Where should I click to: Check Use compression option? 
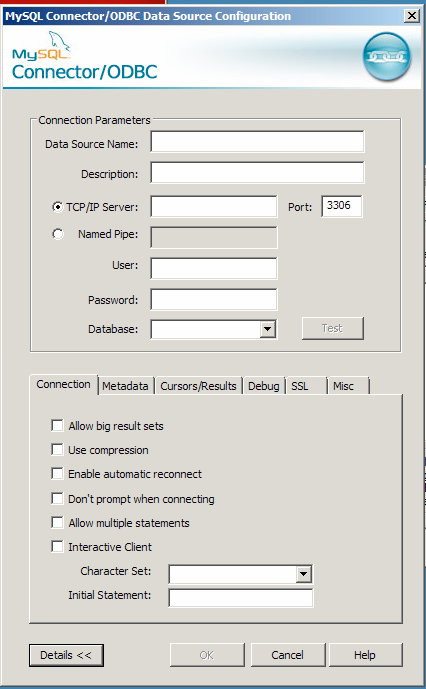point(57,450)
